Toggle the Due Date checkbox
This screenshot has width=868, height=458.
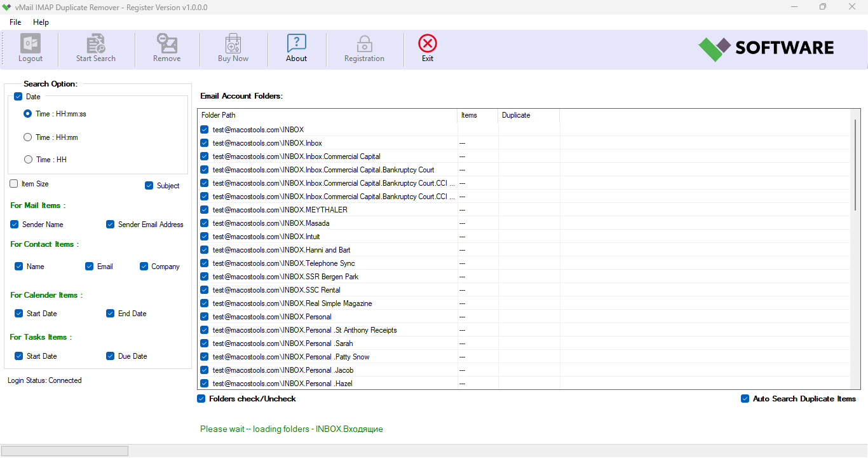[111, 356]
